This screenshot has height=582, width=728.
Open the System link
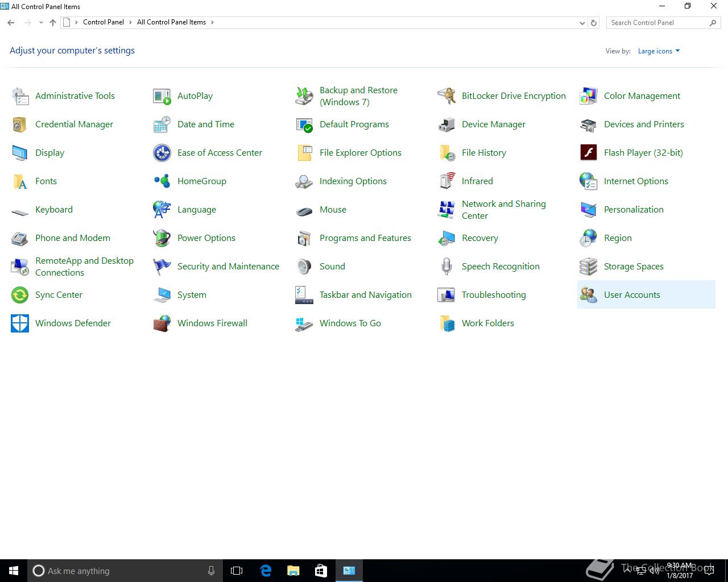[x=192, y=295]
